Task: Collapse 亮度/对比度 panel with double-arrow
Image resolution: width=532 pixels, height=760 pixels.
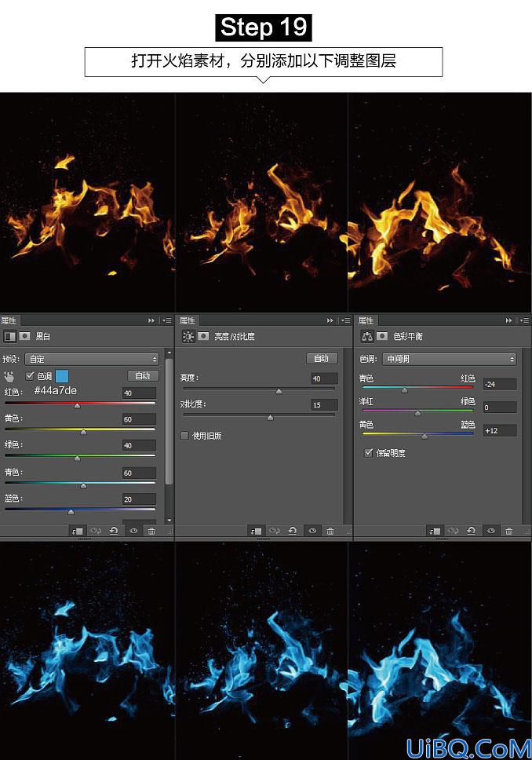Action: tap(330, 320)
